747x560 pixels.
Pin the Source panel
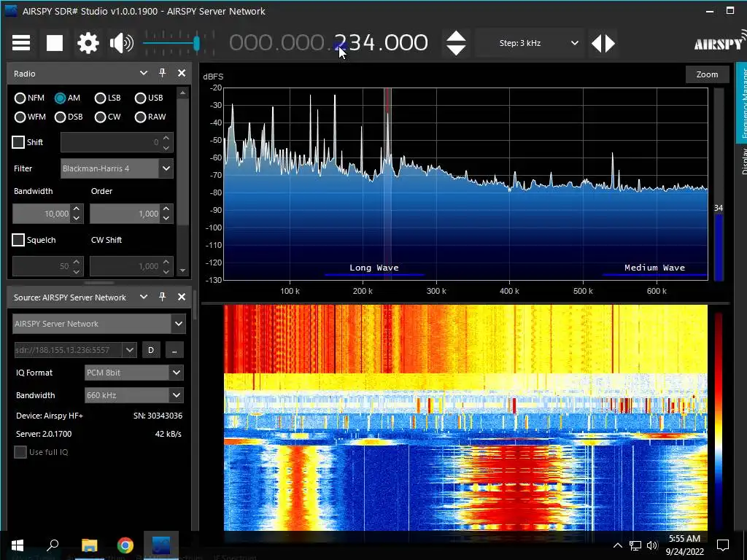point(162,297)
